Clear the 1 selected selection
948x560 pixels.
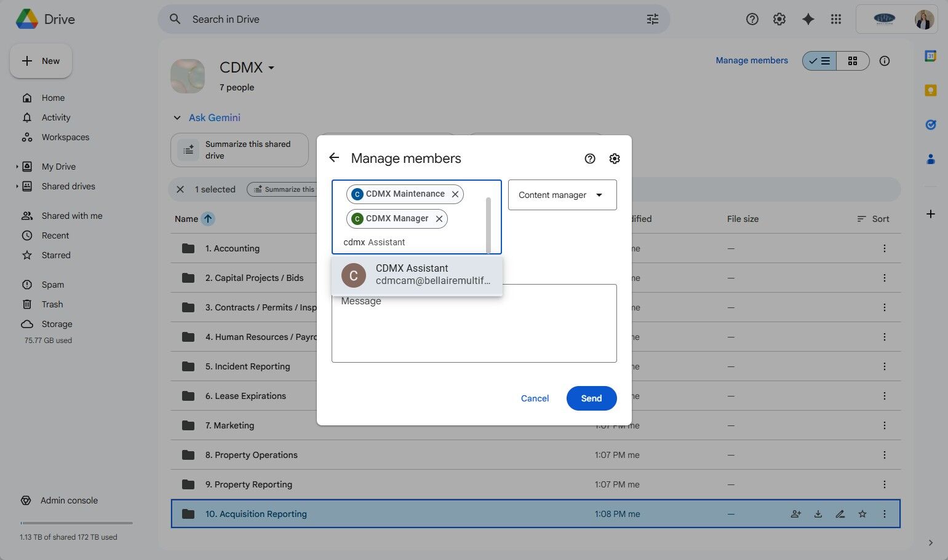tap(180, 189)
